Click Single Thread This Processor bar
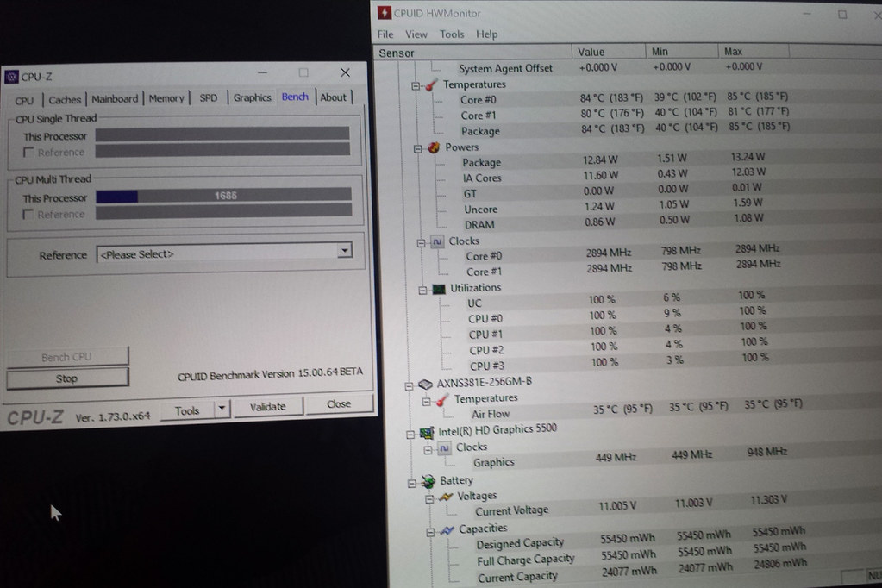 [x=222, y=134]
